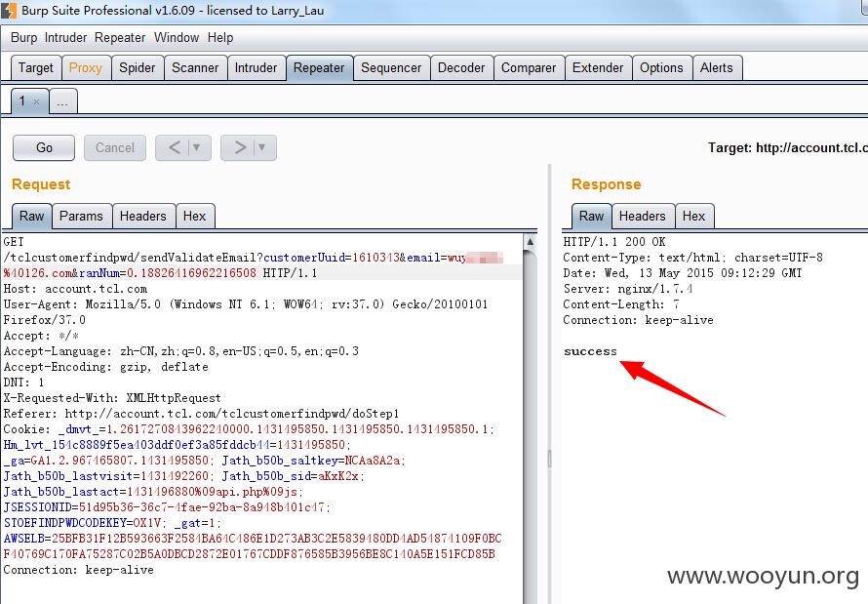
Task: Click the divider handle between request and response
Action: pyautogui.click(x=549, y=459)
